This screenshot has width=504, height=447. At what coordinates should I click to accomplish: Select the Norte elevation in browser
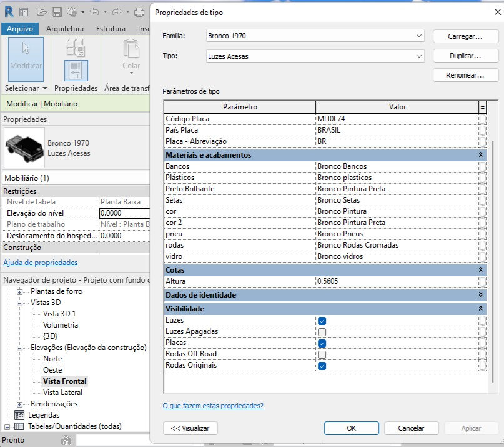click(52, 359)
